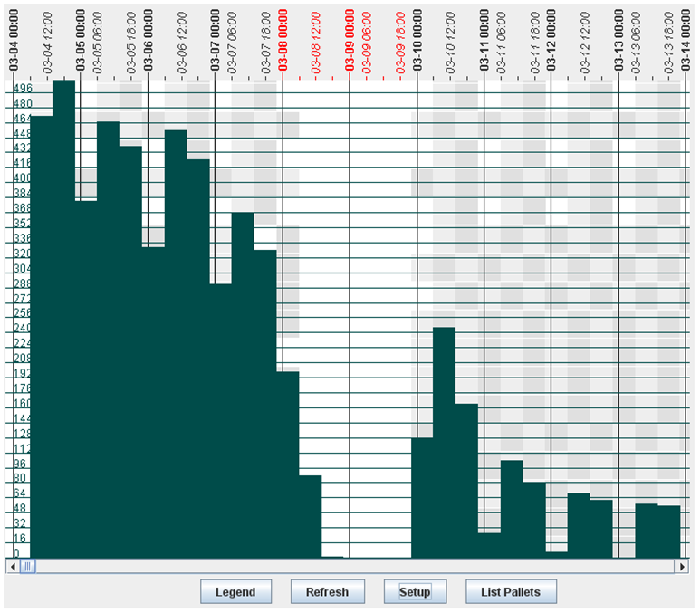Click the red 03-09 06:00 label
700x613 pixels.
click(367, 43)
